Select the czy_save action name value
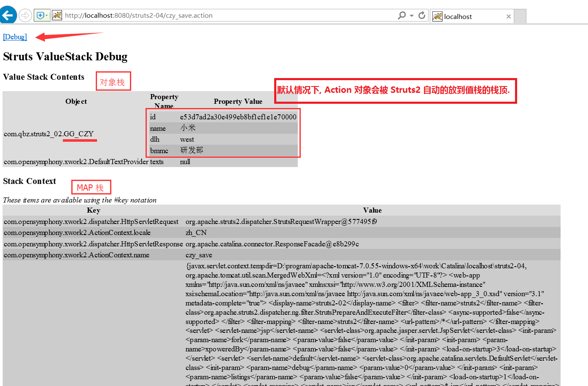Viewport: 588px width, 386px height. (x=199, y=255)
